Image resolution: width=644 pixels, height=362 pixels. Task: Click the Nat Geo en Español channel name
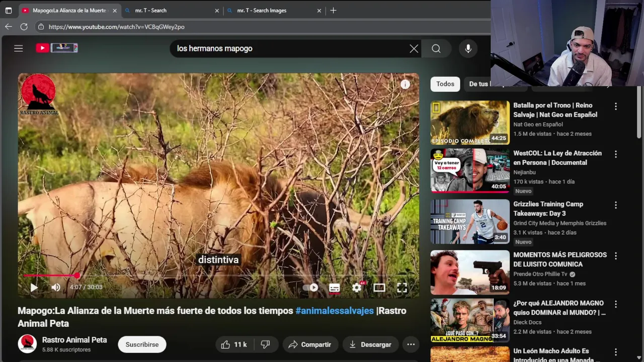[538, 124]
